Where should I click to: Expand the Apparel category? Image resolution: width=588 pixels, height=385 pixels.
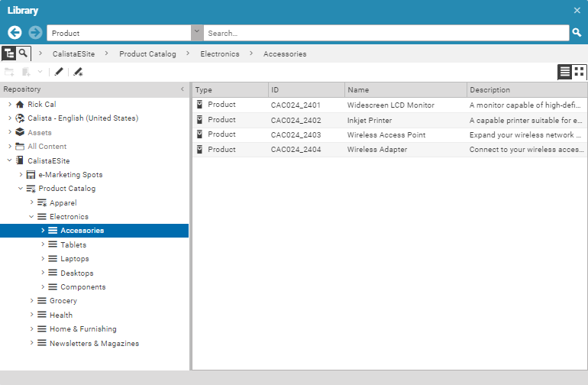click(x=32, y=203)
